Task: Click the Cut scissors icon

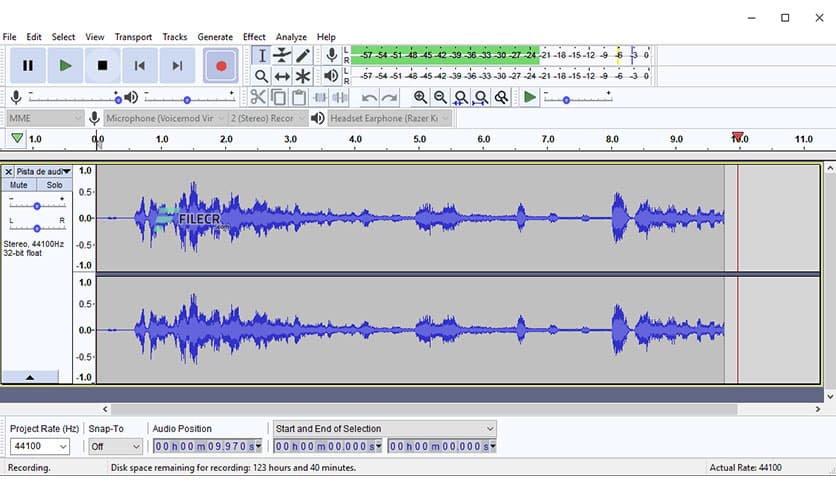Action: 258,97
